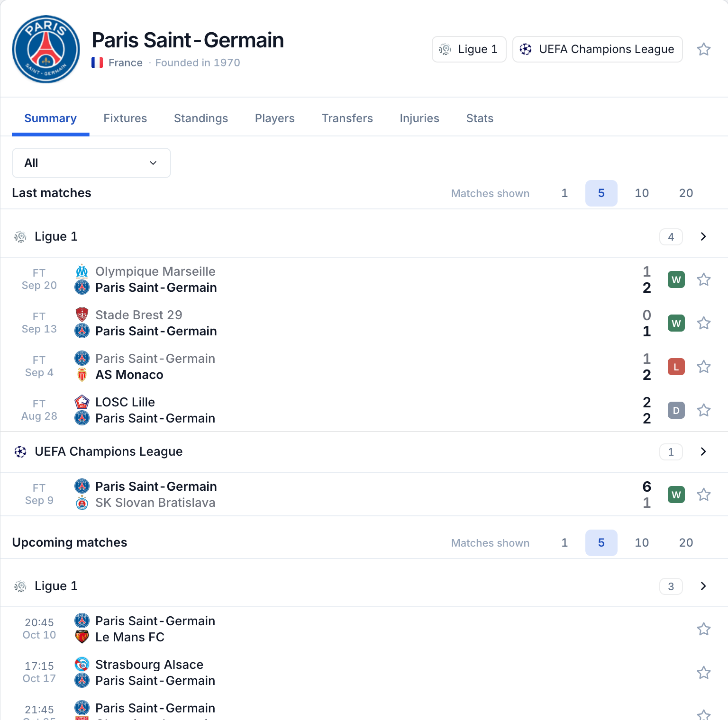Click the win badge for the Slovan Bratislava match
Viewport: 728px width, 720px height.
[676, 495]
